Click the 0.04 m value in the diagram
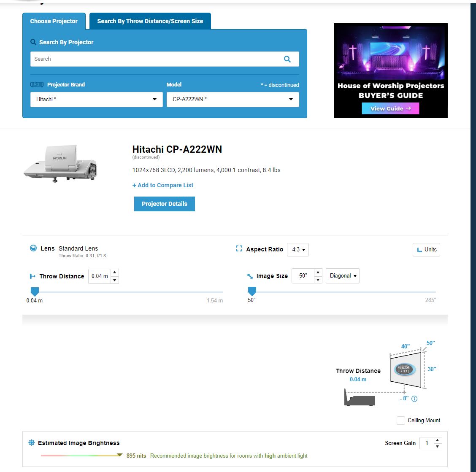The width and height of the screenshot is (476, 472). [x=358, y=380]
